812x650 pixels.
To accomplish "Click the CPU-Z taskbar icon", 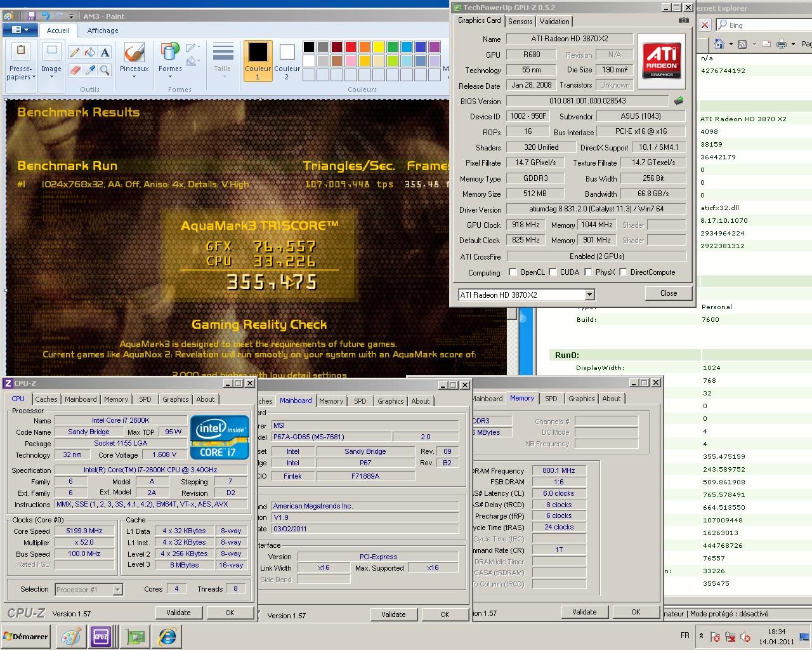I will point(101,636).
